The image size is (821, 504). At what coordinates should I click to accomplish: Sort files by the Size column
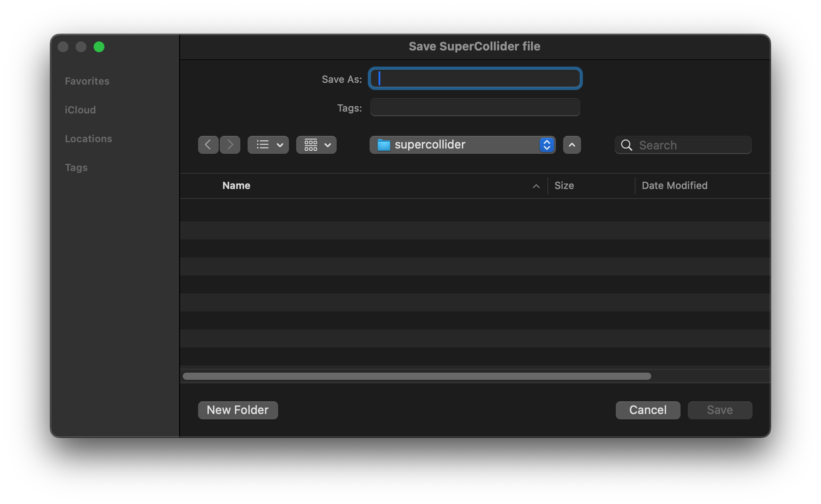(x=564, y=185)
